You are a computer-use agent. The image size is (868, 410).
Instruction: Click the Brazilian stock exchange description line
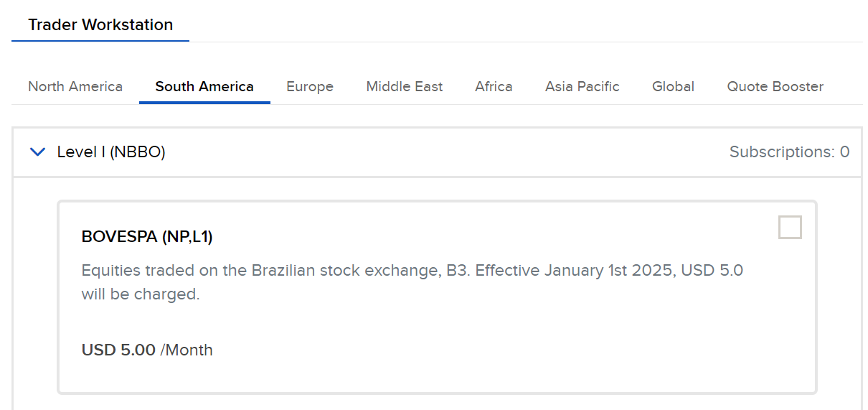pos(412,271)
